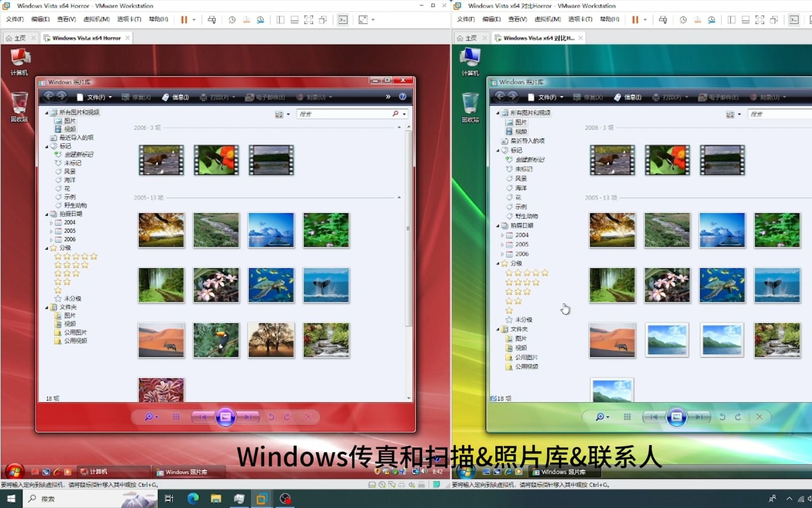Viewport: 812px width, 508px height.
Task: Open Recycle Bin on blue desktop
Action: (x=470, y=107)
